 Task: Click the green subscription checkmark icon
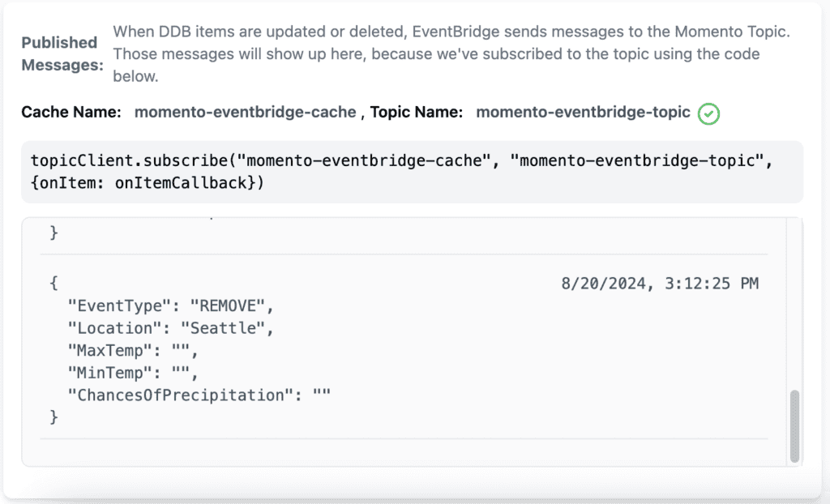(x=708, y=113)
